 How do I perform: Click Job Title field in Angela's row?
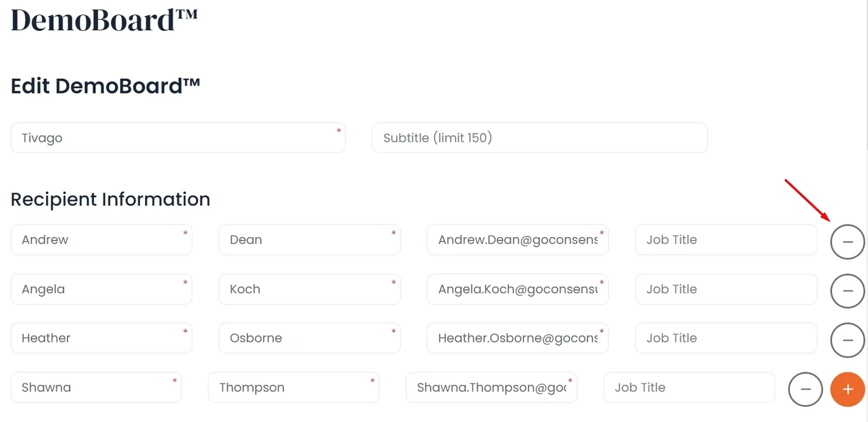point(725,289)
